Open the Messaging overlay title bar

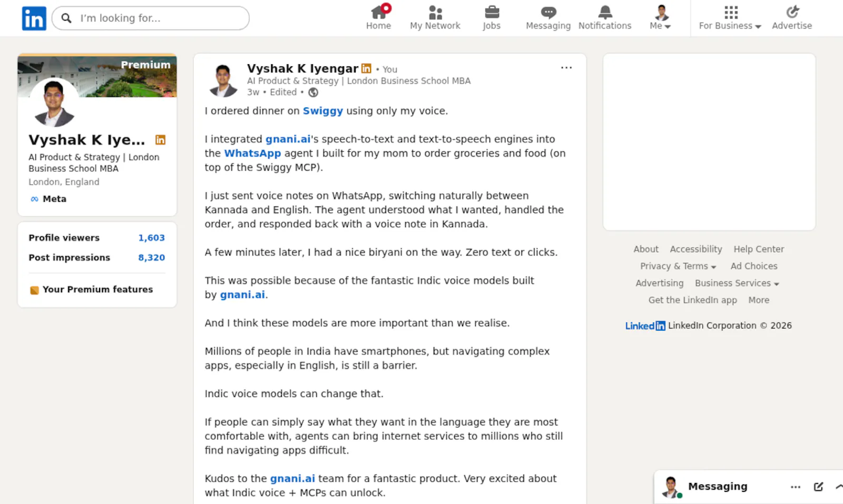pos(718,487)
